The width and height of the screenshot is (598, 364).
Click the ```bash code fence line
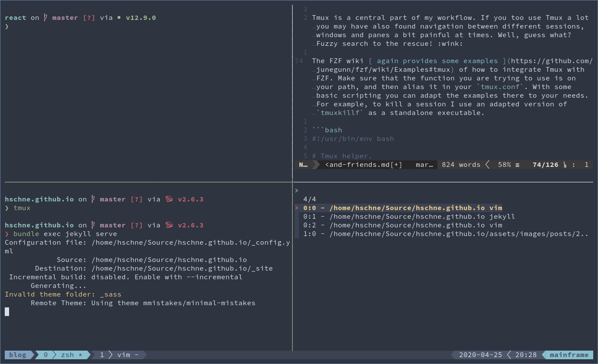pyautogui.click(x=327, y=130)
